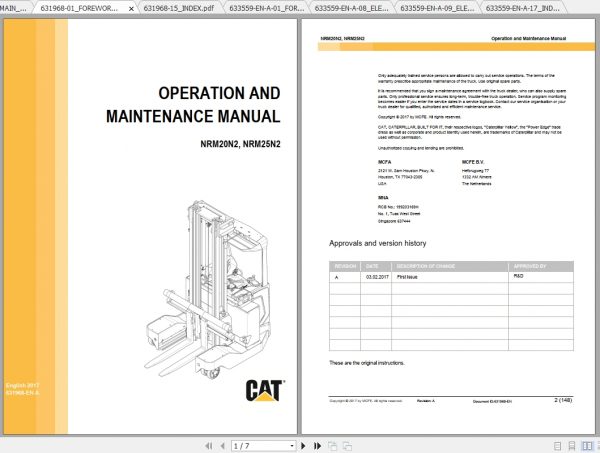The image size is (600, 453).
Task: Open the 633559-EN-A-09_ELE tab
Action: pyautogui.click(x=437, y=8)
